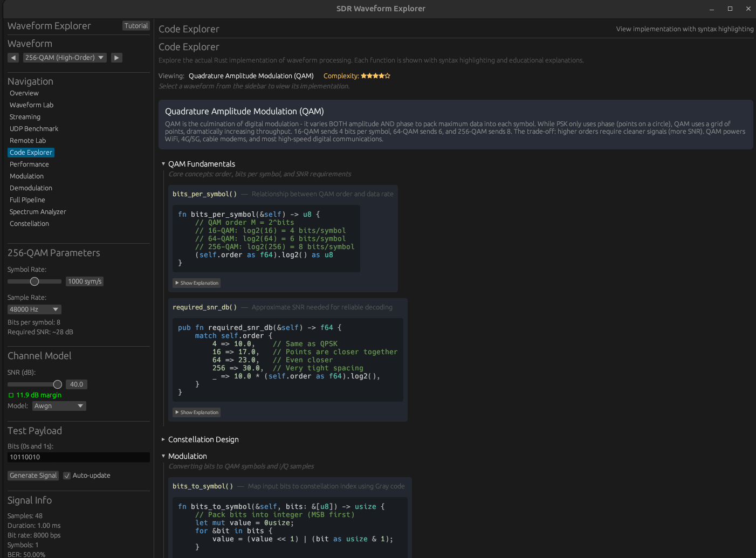
Task: Click the Generate Signal button
Action: (33, 475)
